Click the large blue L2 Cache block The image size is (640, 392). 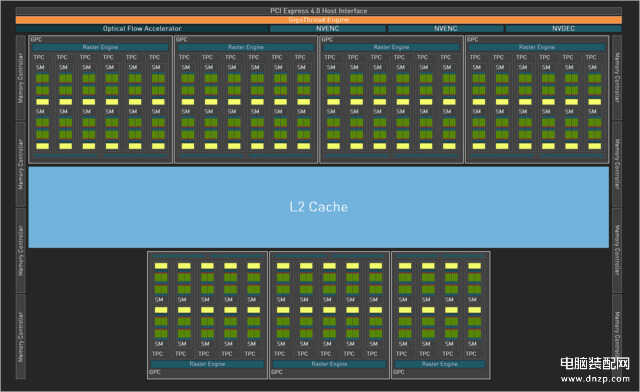click(x=319, y=207)
